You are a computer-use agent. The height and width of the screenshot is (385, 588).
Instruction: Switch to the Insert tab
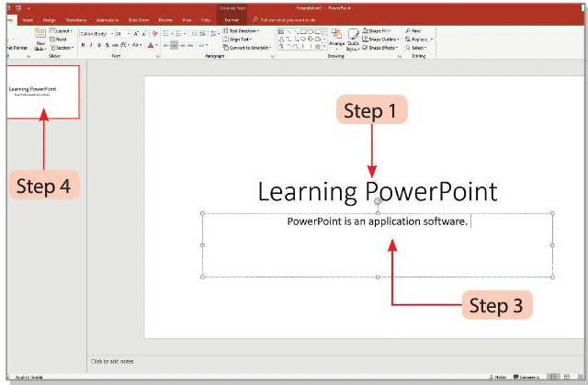[x=28, y=20]
